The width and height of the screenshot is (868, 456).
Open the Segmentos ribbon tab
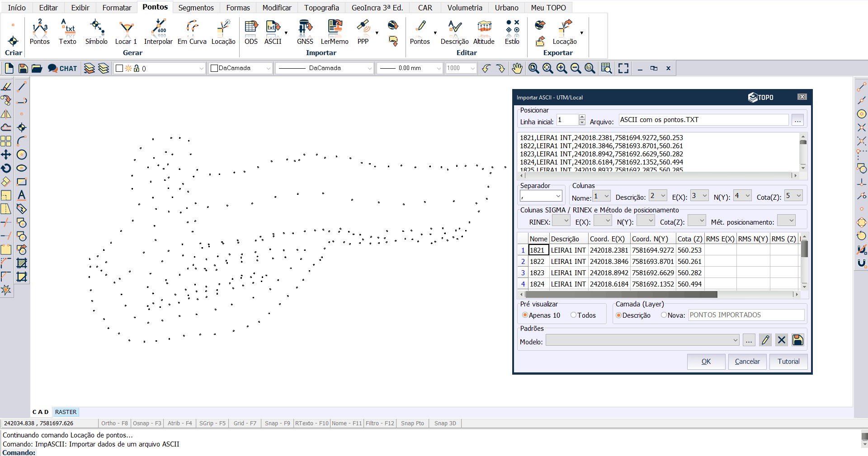pyautogui.click(x=196, y=8)
